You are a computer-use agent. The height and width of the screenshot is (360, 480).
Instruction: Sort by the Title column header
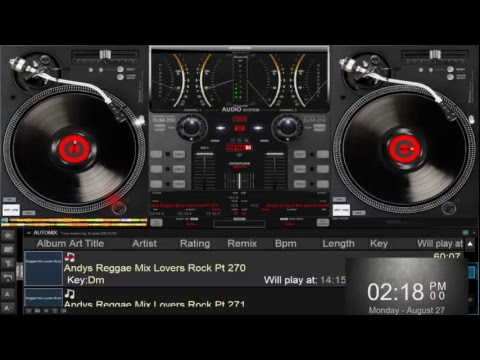point(94,243)
